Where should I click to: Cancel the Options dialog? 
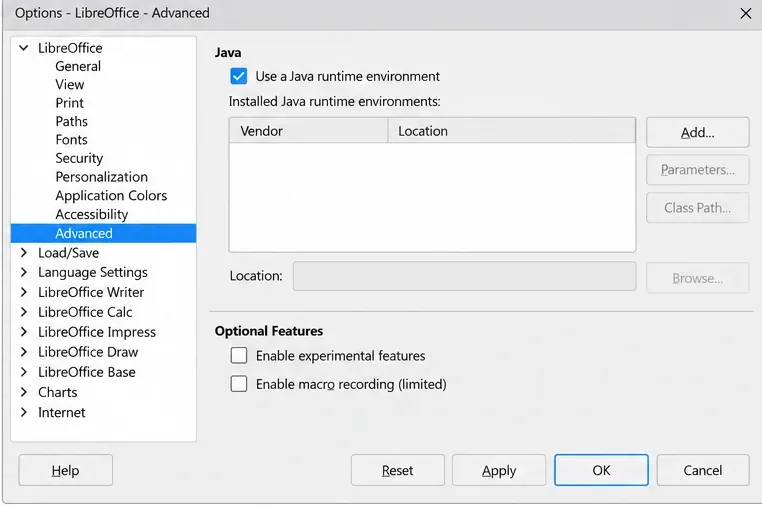pyautogui.click(x=703, y=470)
